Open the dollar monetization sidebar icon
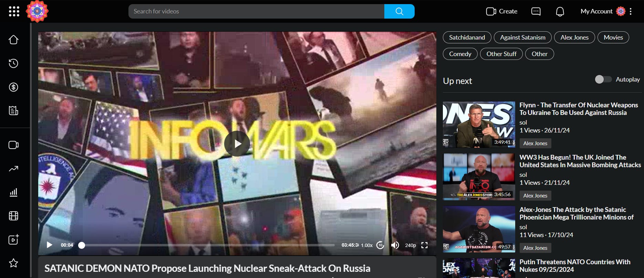 (x=13, y=87)
